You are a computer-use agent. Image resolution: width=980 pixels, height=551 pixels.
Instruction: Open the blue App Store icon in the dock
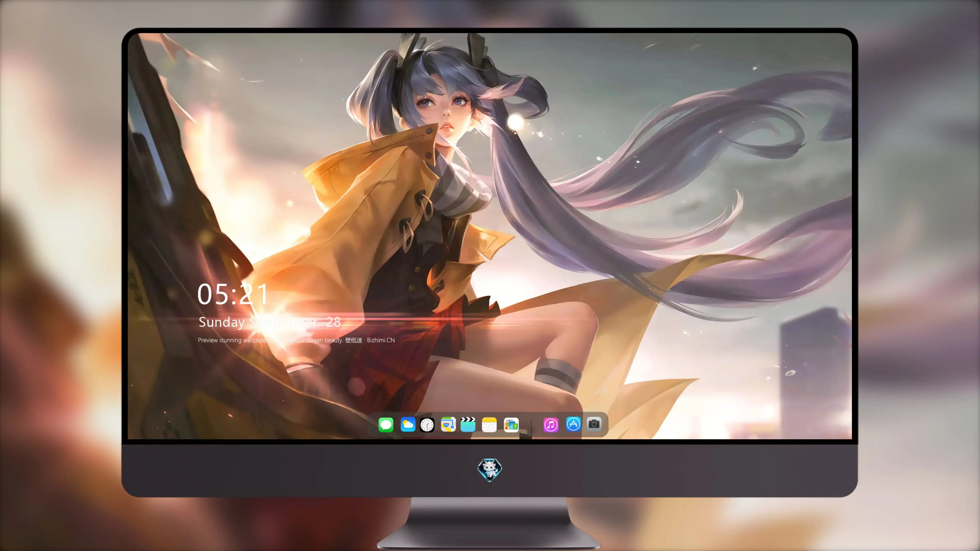coord(573,424)
